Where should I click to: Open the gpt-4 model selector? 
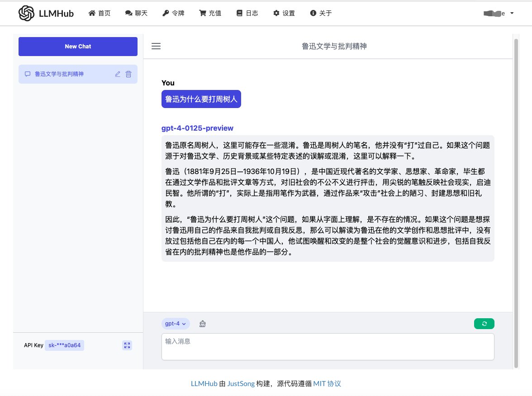click(x=176, y=324)
